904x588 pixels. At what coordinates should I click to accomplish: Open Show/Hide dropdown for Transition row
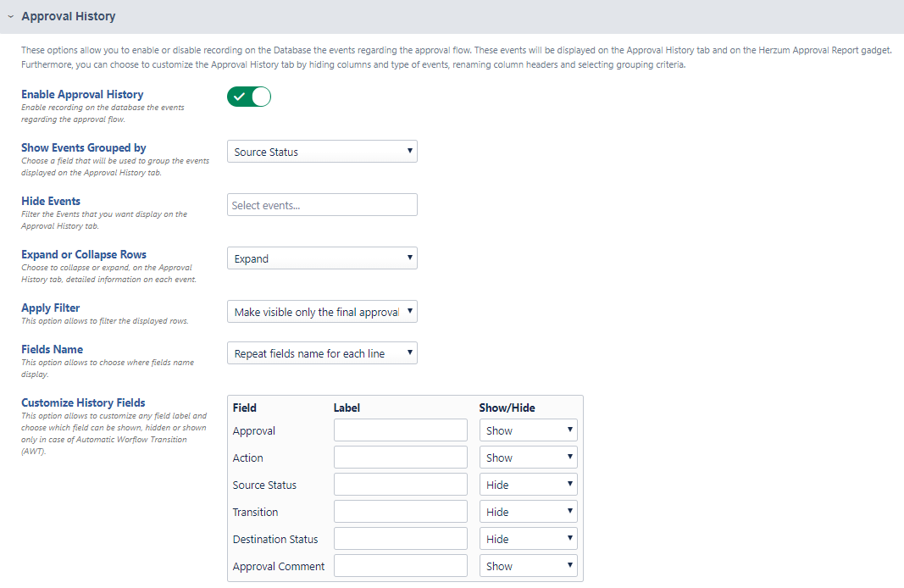click(528, 512)
